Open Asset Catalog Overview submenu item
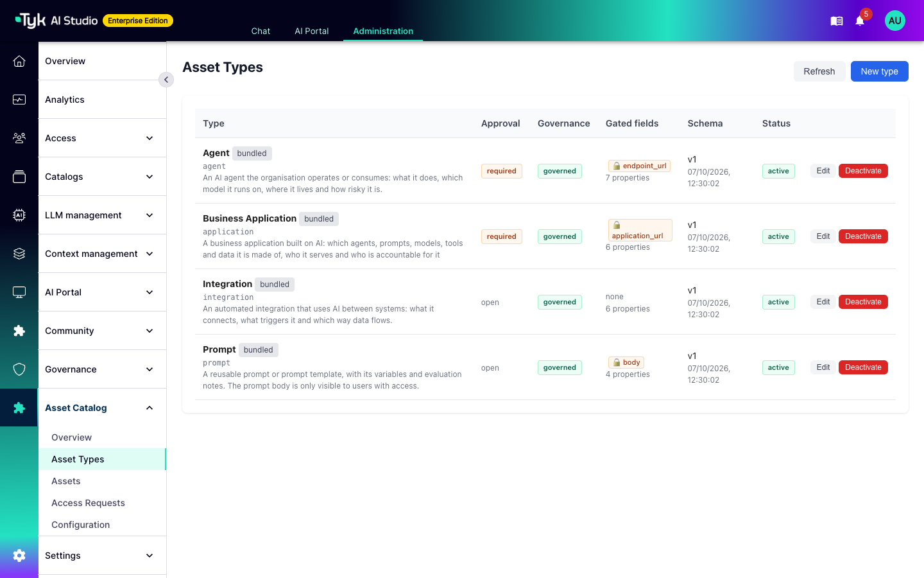Image resolution: width=924 pixels, height=578 pixels. point(103,437)
